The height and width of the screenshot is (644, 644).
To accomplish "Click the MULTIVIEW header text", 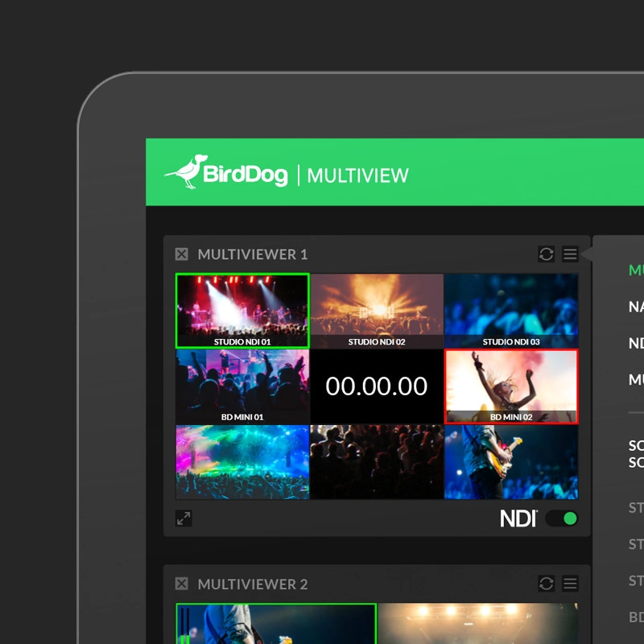I will pos(357,175).
